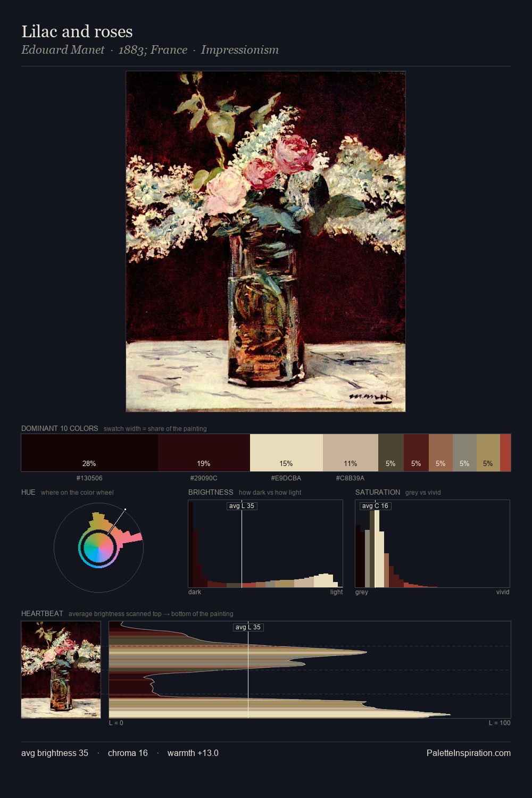Click the hex code #C8B39A

(x=350, y=478)
